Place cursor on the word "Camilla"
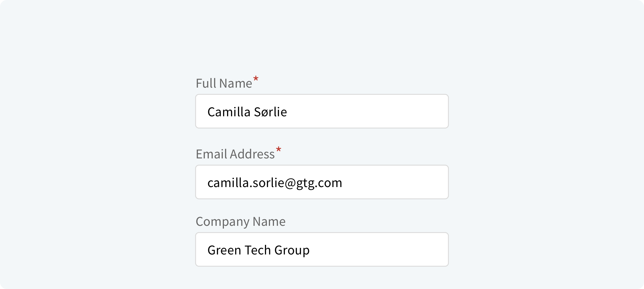 (x=229, y=112)
